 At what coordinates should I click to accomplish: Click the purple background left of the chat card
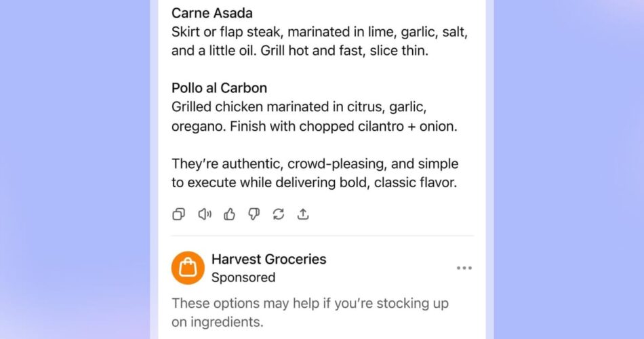point(75,169)
